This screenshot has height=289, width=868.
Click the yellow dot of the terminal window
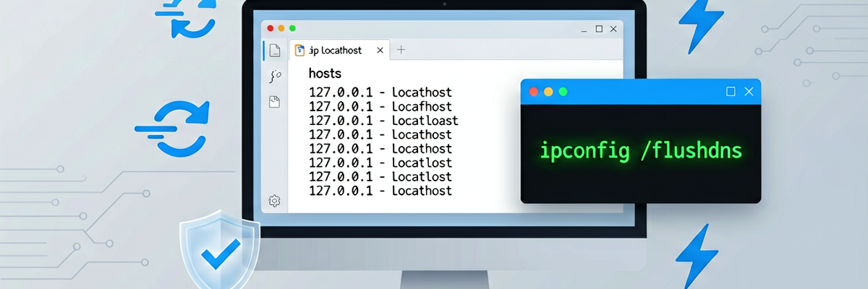pyautogui.click(x=548, y=92)
